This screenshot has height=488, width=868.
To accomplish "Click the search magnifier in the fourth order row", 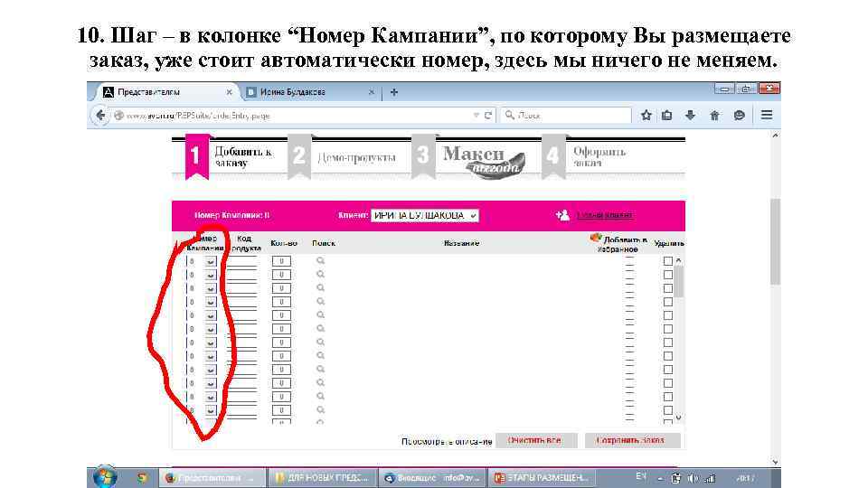I will tap(320, 301).
